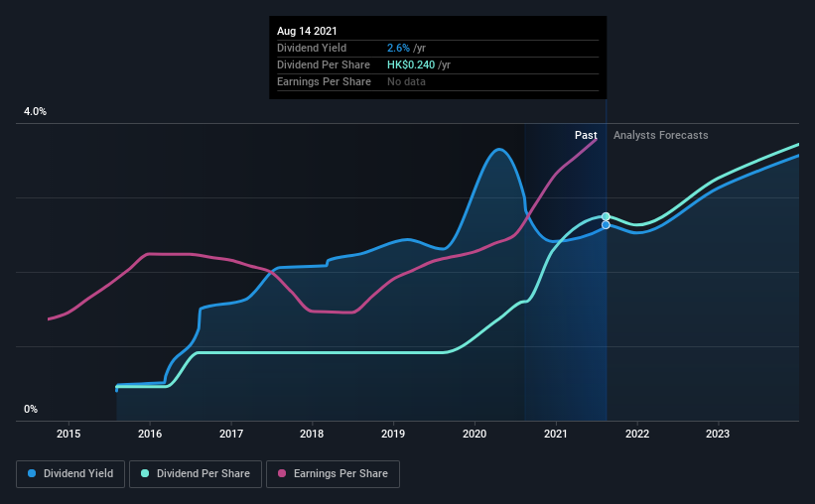Select the 2018 x-axis label
This screenshot has width=815, height=504.
coord(312,434)
